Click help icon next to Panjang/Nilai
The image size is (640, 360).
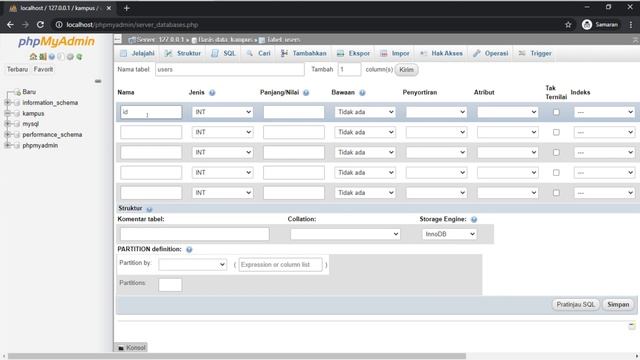(x=306, y=93)
